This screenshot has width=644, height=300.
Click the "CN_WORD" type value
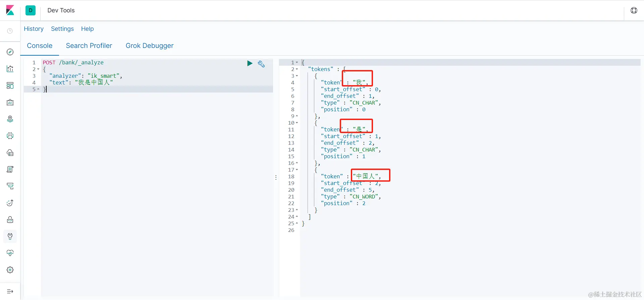[364, 197]
